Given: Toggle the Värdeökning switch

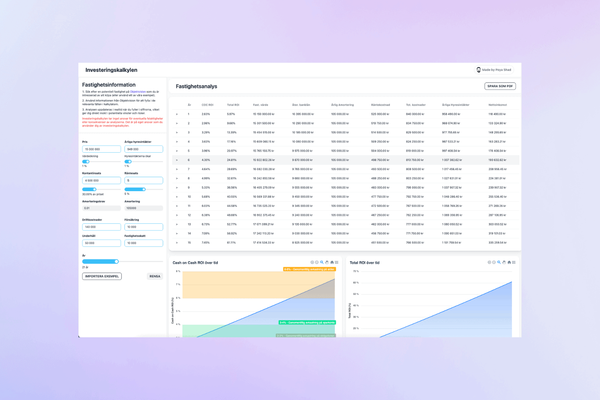Looking at the screenshot, I should tap(86, 161).
